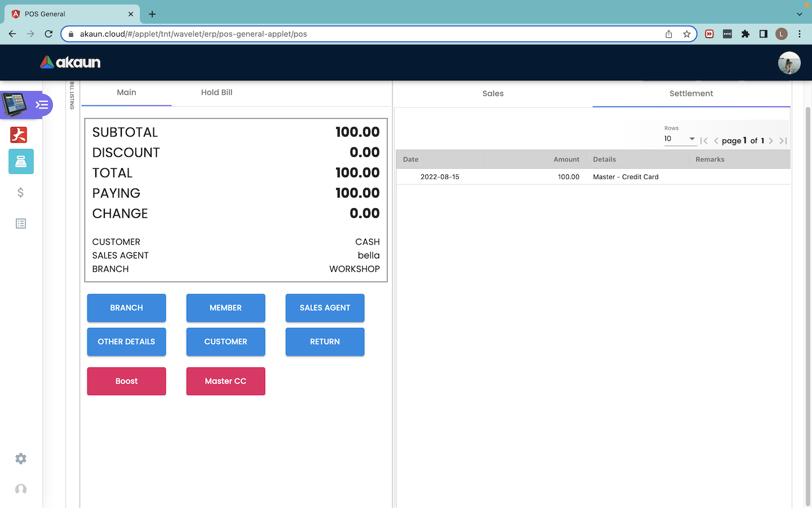The image size is (812, 508).
Task: Click the sales agent name bella
Action: (x=369, y=255)
